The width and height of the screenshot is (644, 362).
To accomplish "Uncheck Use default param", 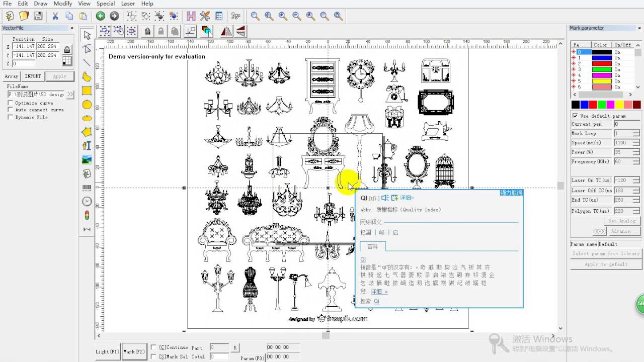I will (575, 116).
